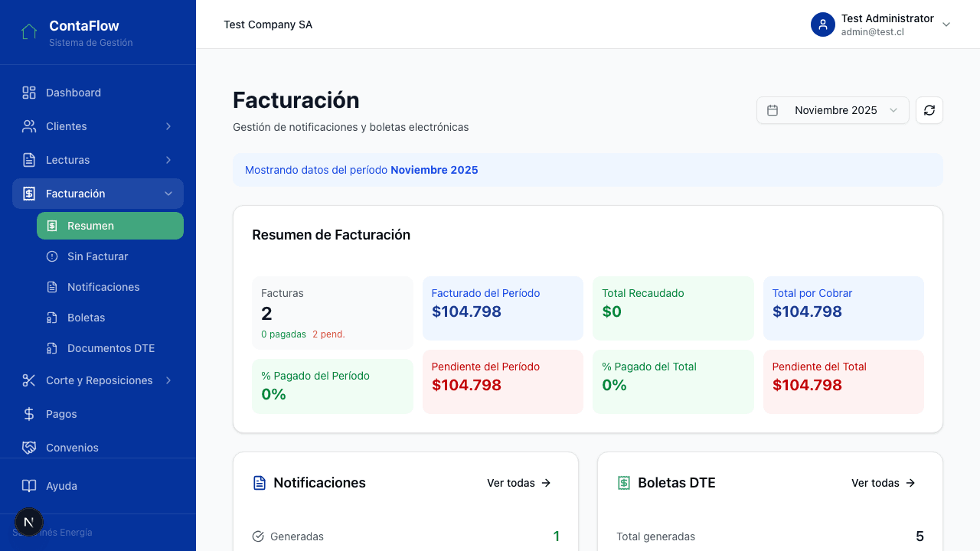Click the Lecturas document icon
Viewport: 980px width, 551px height.
(29, 160)
